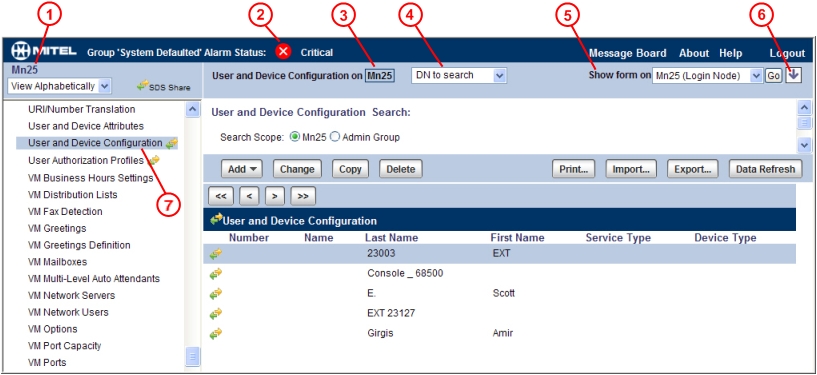Click the share icon on the EXT 23127 row
The image size is (817, 375).
[216, 313]
